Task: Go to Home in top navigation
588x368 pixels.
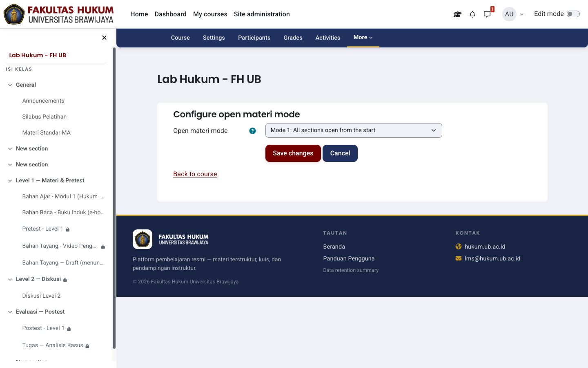Action: point(139,14)
